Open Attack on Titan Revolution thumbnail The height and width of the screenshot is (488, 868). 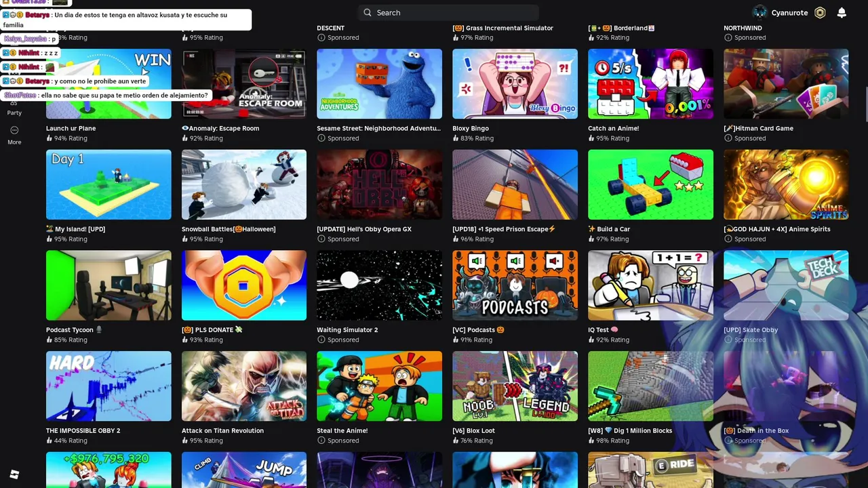point(244,386)
